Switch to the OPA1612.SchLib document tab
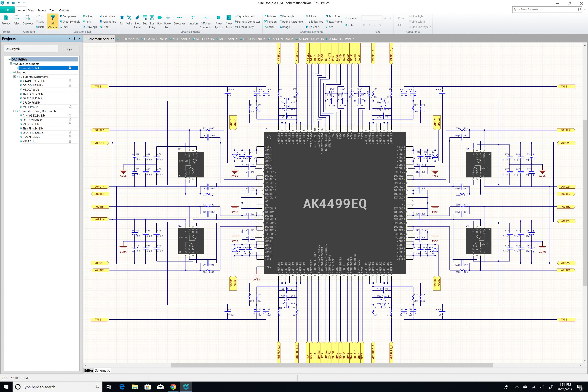 154,39
